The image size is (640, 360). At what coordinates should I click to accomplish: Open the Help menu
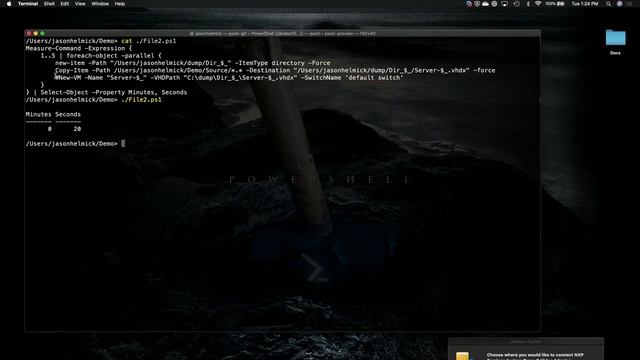(120, 4)
